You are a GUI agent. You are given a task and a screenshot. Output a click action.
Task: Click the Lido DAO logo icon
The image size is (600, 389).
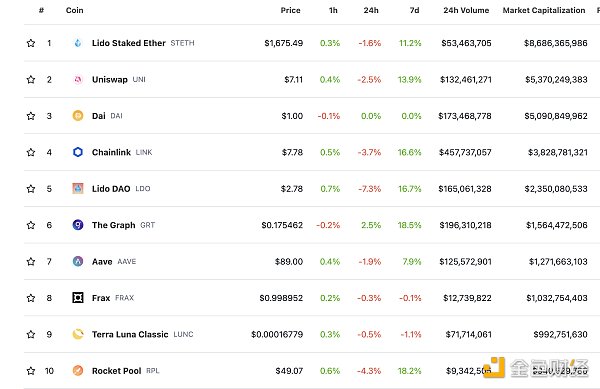click(78, 189)
